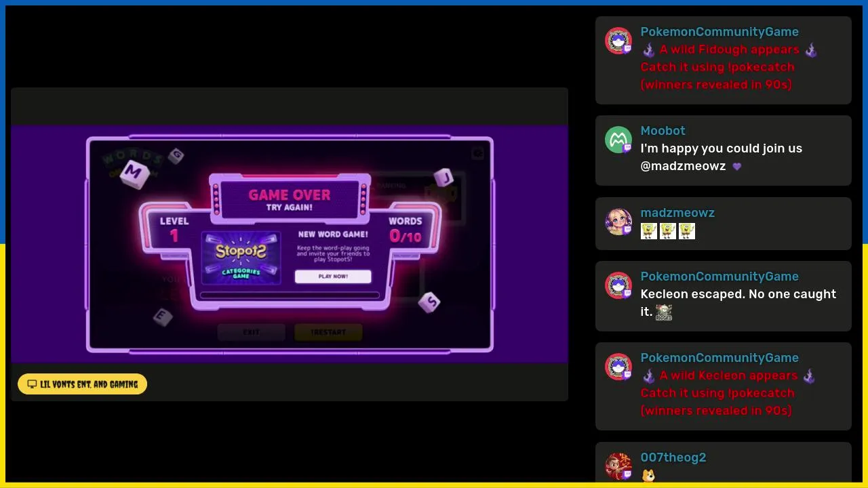Image resolution: width=868 pixels, height=488 pixels.
Task: Click the LEVEL 1 indicator
Action: click(x=174, y=230)
